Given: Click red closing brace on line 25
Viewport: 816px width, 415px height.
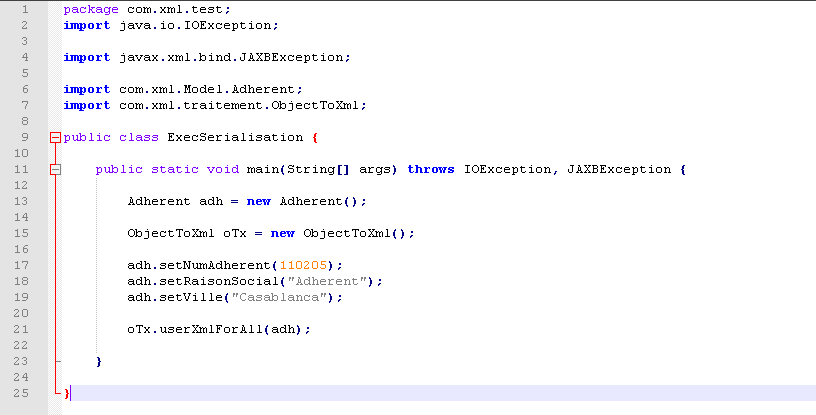Looking at the screenshot, I should 66,393.
